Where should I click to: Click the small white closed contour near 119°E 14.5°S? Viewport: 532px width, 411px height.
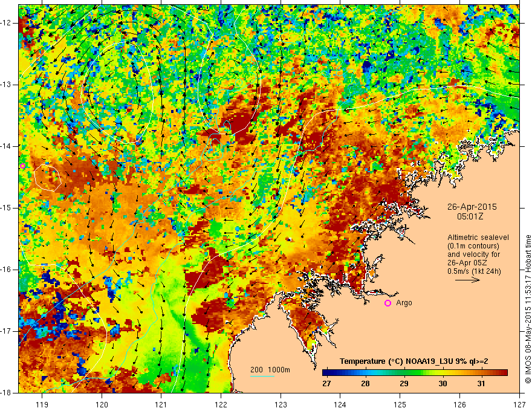(x=48, y=178)
